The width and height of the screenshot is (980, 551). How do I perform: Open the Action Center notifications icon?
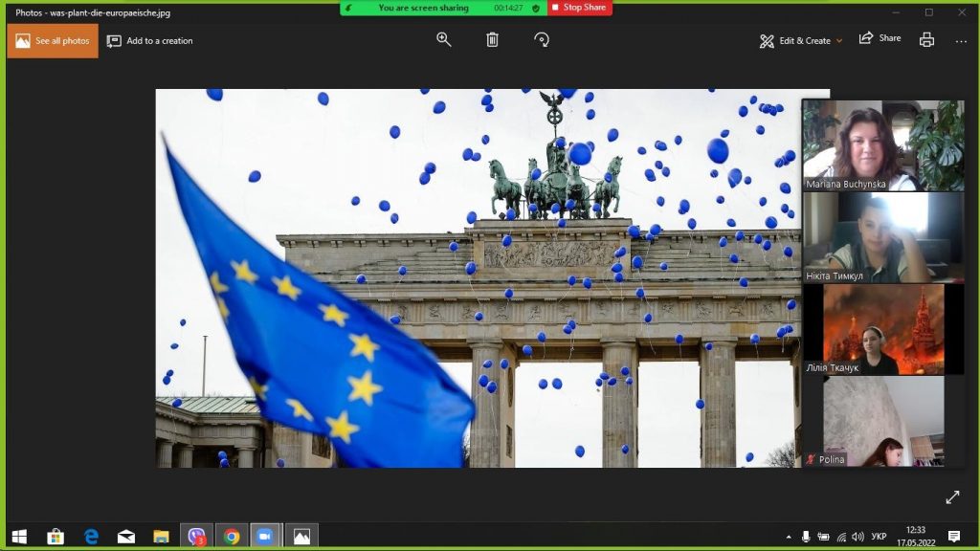954,537
